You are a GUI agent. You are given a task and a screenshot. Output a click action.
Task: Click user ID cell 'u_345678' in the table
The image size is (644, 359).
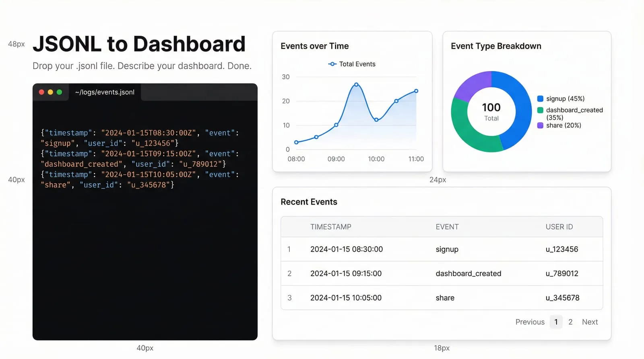[562, 298]
